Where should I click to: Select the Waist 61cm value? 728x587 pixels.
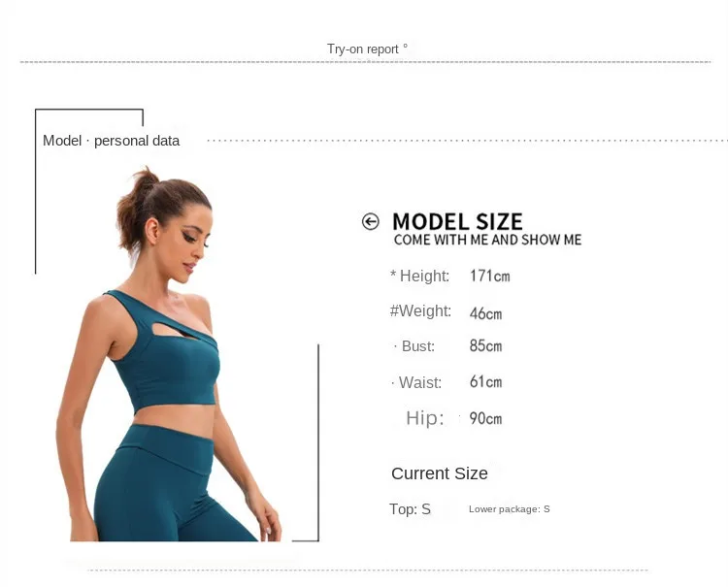(485, 382)
